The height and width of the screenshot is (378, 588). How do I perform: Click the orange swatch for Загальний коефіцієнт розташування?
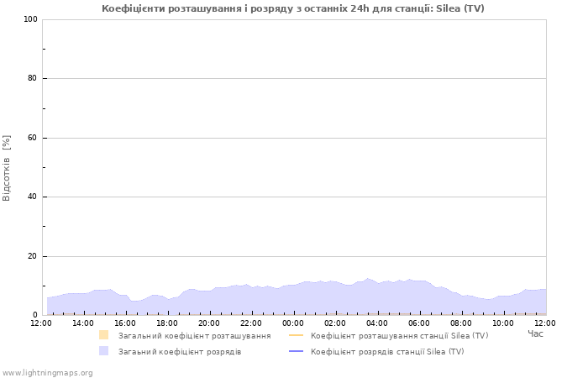click(103, 335)
